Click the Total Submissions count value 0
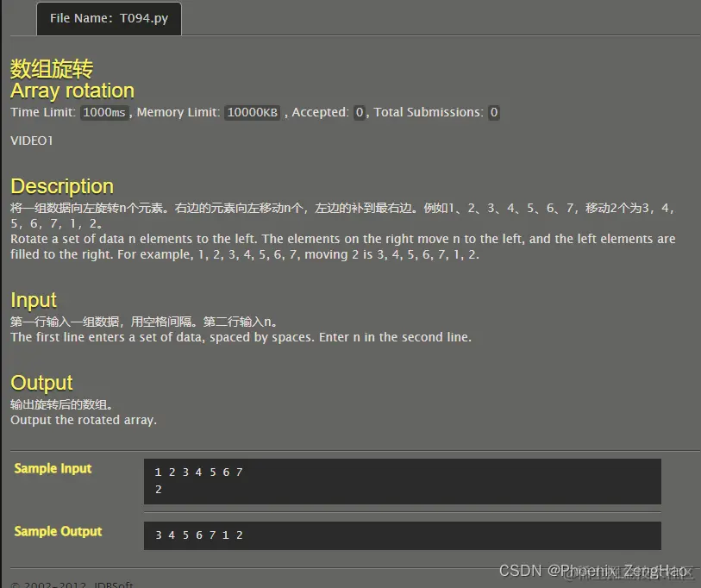Image resolution: width=701 pixels, height=588 pixels. [493, 112]
